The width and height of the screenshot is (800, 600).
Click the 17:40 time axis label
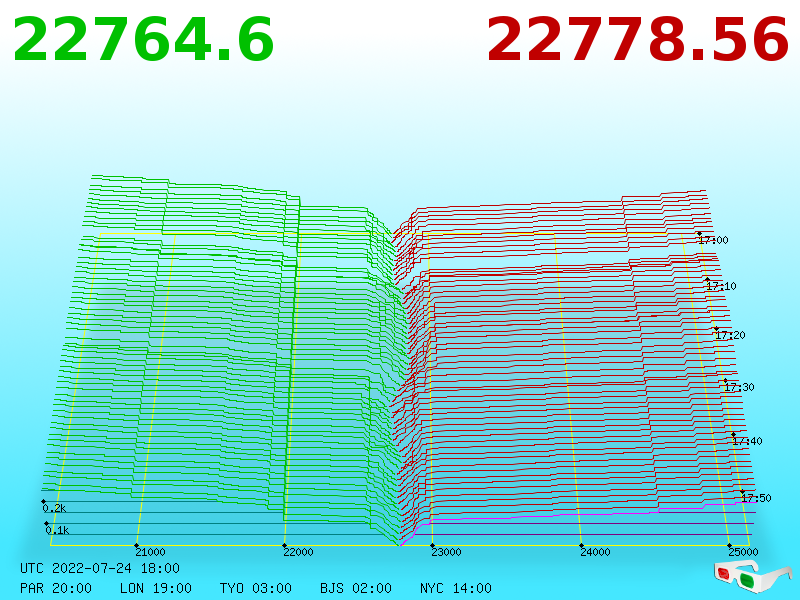(x=747, y=441)
